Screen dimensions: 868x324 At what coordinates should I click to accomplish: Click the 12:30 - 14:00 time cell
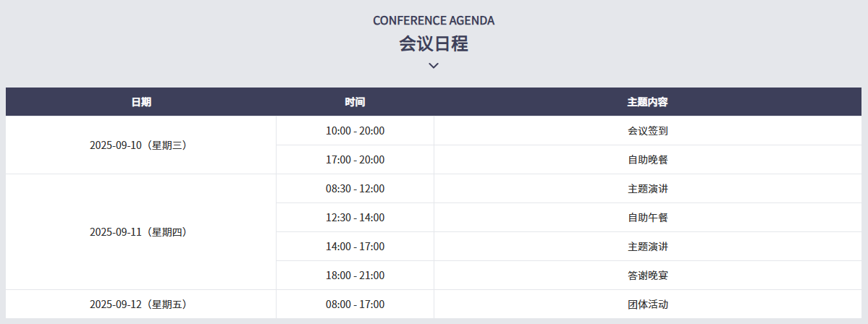tap(355, 218)
